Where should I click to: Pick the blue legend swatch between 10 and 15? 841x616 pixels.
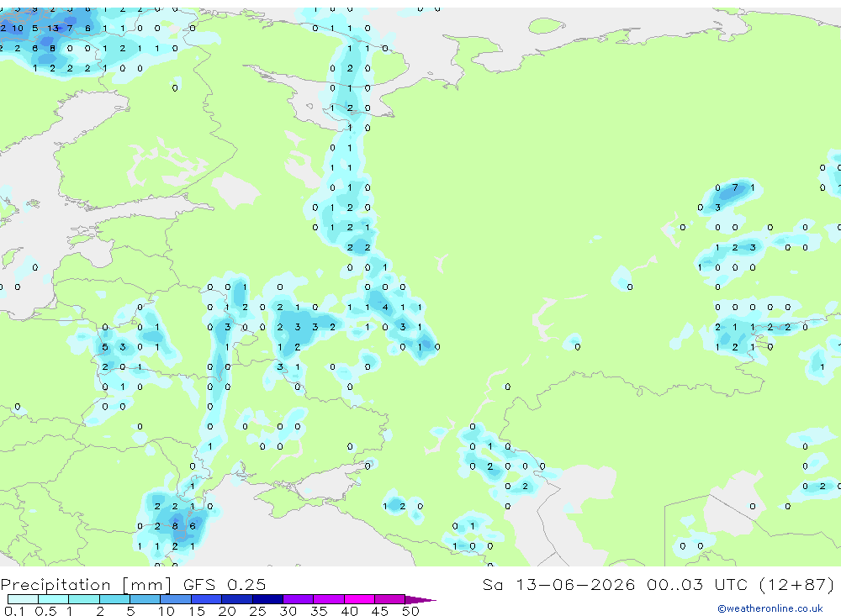tap(176, 599)
